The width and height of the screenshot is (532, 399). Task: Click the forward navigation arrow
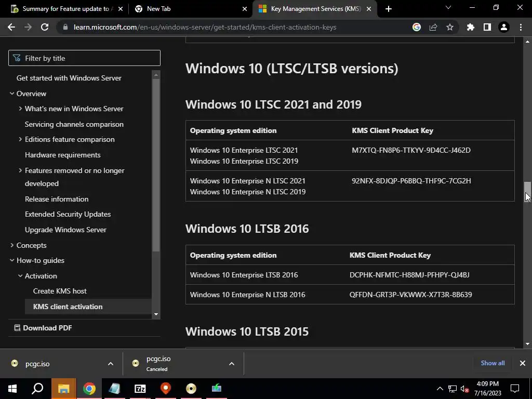[x=28, y=27]
